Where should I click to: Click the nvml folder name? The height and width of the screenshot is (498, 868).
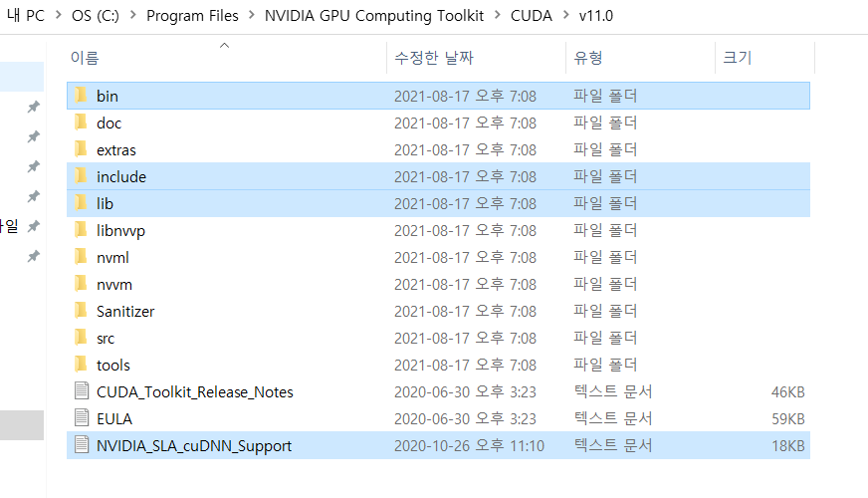[112, 258]
